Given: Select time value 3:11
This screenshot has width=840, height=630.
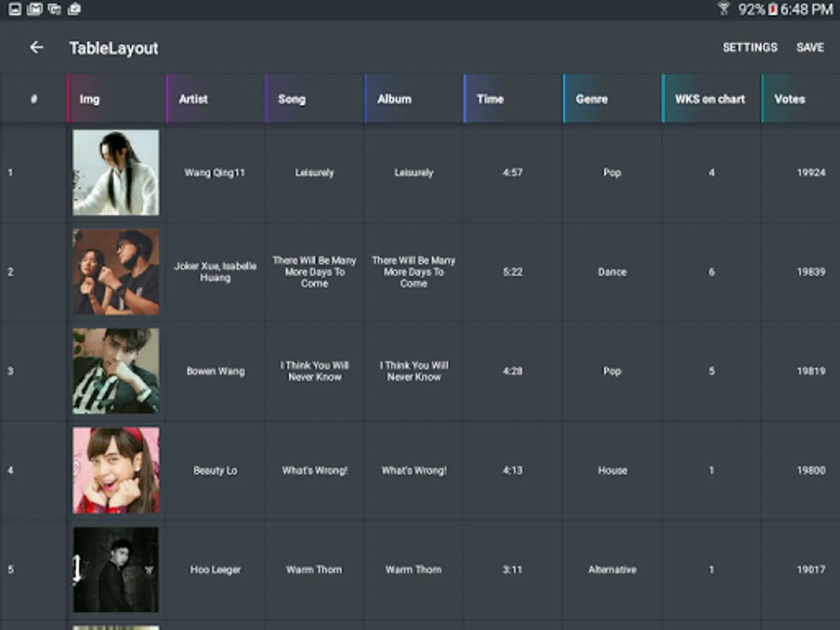Looking at the screenshot, I should click(512, 570).
